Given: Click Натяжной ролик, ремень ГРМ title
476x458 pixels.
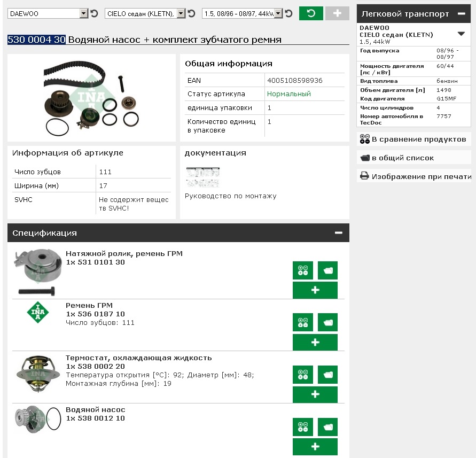Looking at the screenshot, I should [x=124, y=254].
